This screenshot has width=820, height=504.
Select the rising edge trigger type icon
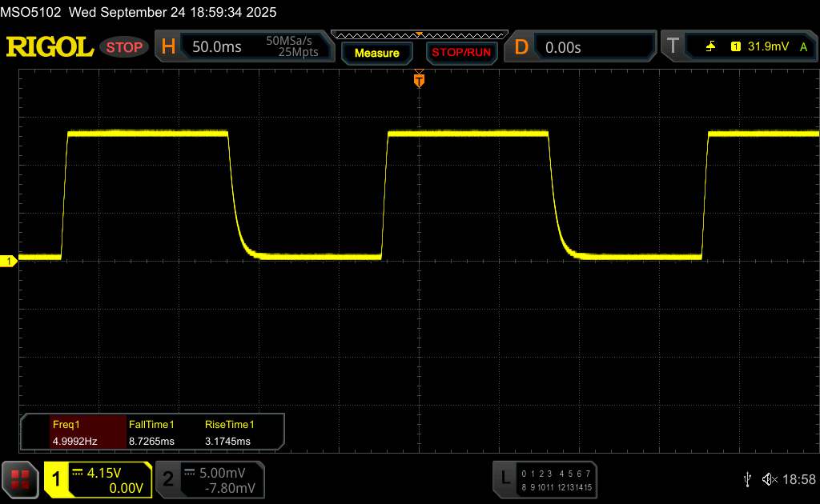click(710, 47)
